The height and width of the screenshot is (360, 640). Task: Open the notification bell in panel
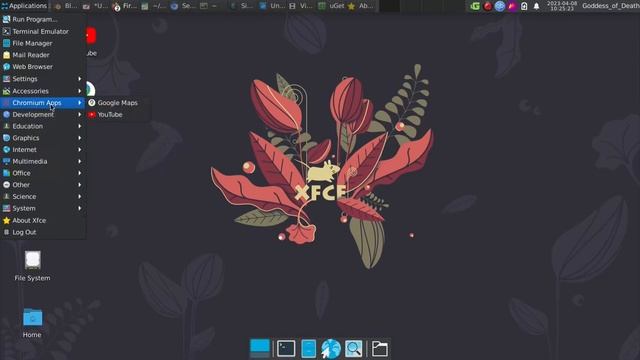coord(536,6)
